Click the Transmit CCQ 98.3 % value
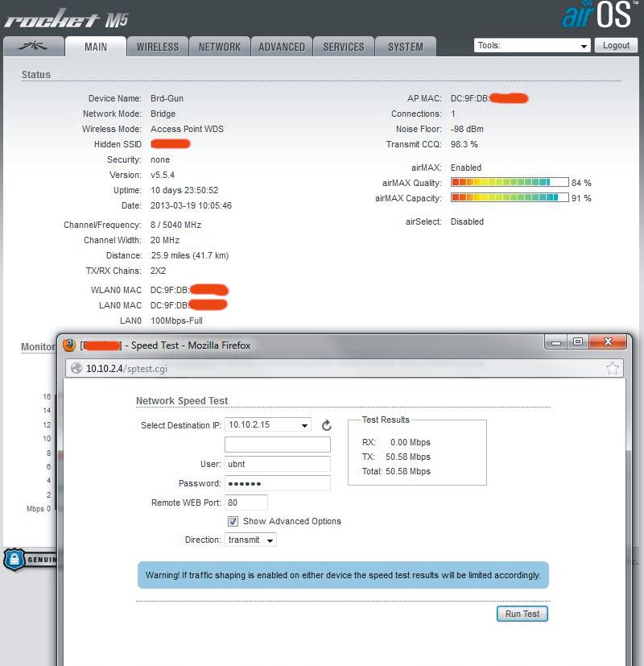Image resolution: width=644 pixels, height=666 pixels. (x=464, y=144)
